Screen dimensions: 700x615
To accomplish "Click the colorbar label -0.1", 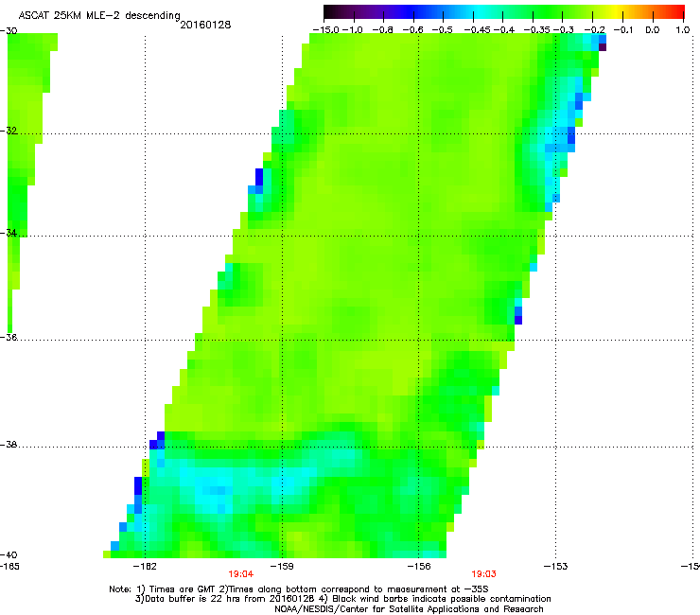I will pos(623,30).
